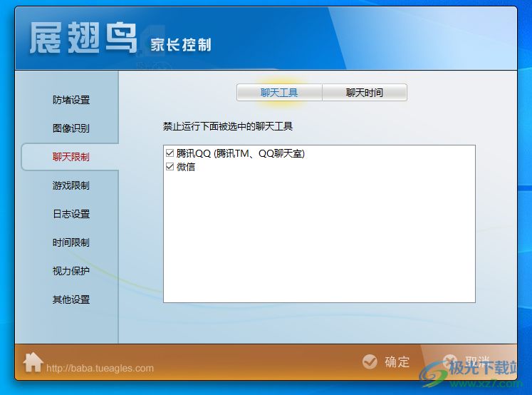Viewport: 532px width, 395px height.
Task: Open 游戏限制 in the sidebar
Action: coord(71,185)
